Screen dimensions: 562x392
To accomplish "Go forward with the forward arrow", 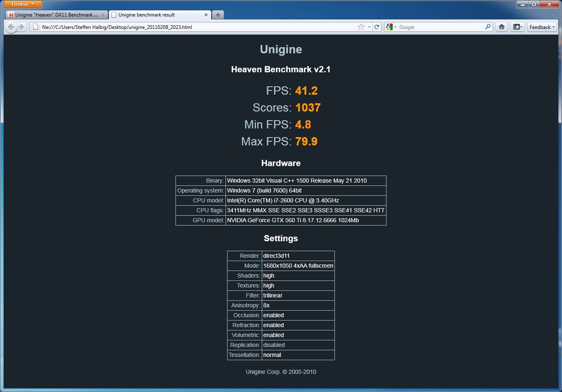I will pos(21,27).
